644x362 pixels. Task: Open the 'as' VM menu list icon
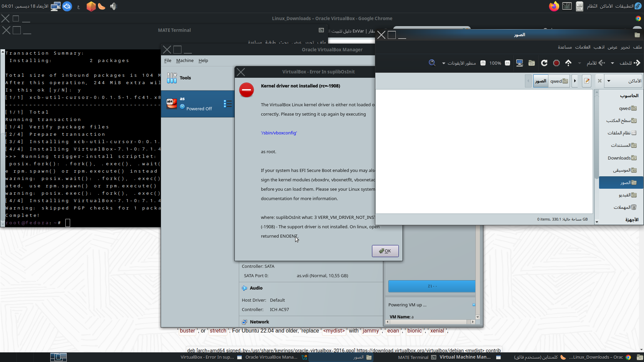click(x=228, y=104)
